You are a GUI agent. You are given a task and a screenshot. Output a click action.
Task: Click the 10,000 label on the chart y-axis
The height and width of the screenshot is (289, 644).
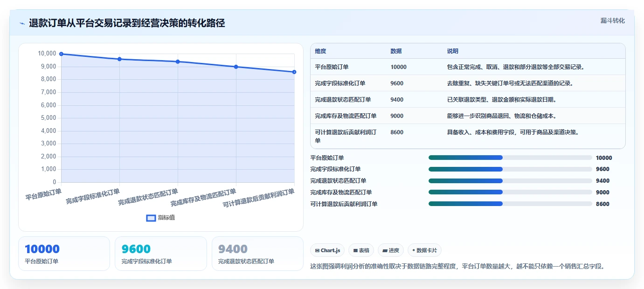click(47, 54)
